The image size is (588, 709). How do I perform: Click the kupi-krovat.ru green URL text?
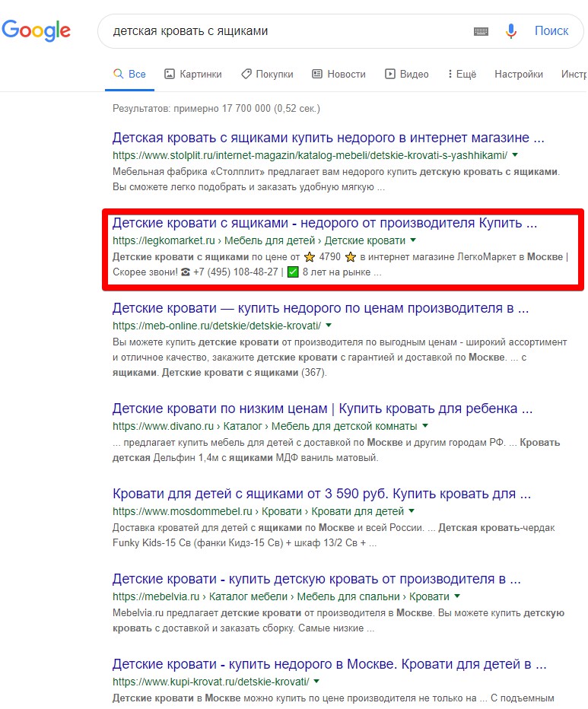pyautogui.click(x=211, y=682)
